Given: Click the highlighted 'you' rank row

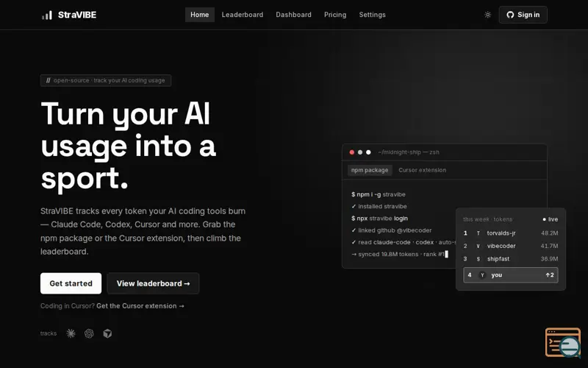Looking at the screenshot, I should point(511,275).
